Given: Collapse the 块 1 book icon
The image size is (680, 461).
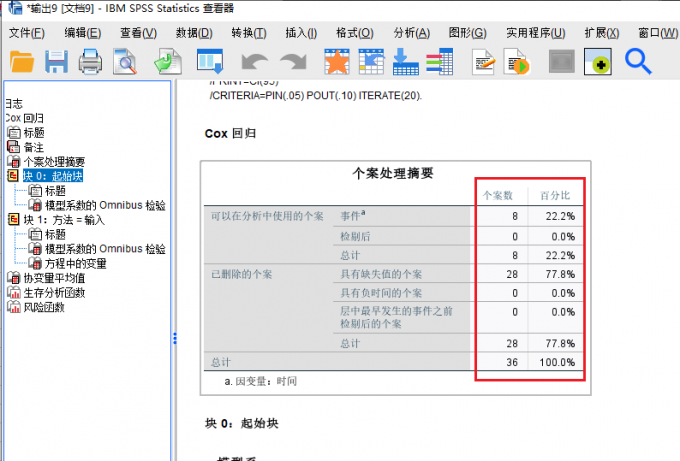Looking at the screenshot, I should point(13,219).
